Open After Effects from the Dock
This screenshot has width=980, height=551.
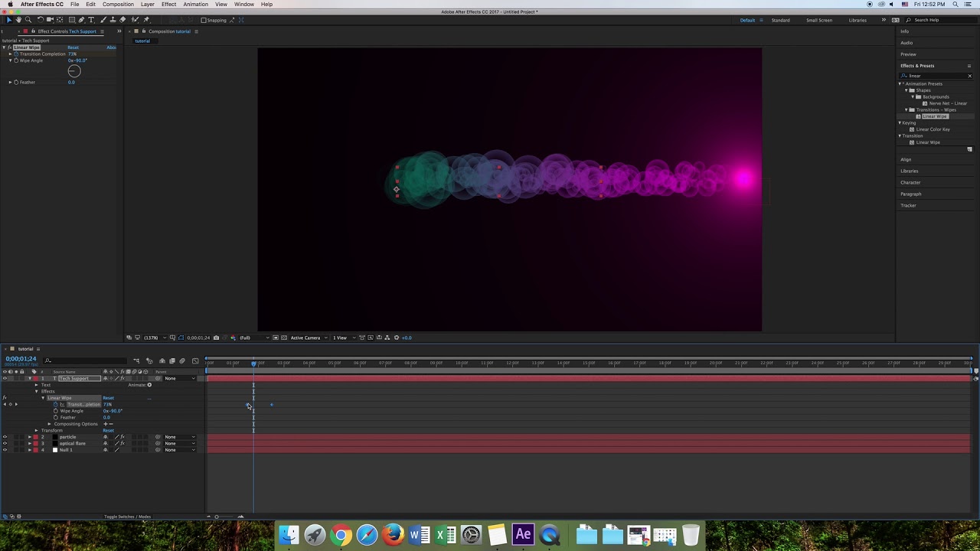[x=523, y=534]
